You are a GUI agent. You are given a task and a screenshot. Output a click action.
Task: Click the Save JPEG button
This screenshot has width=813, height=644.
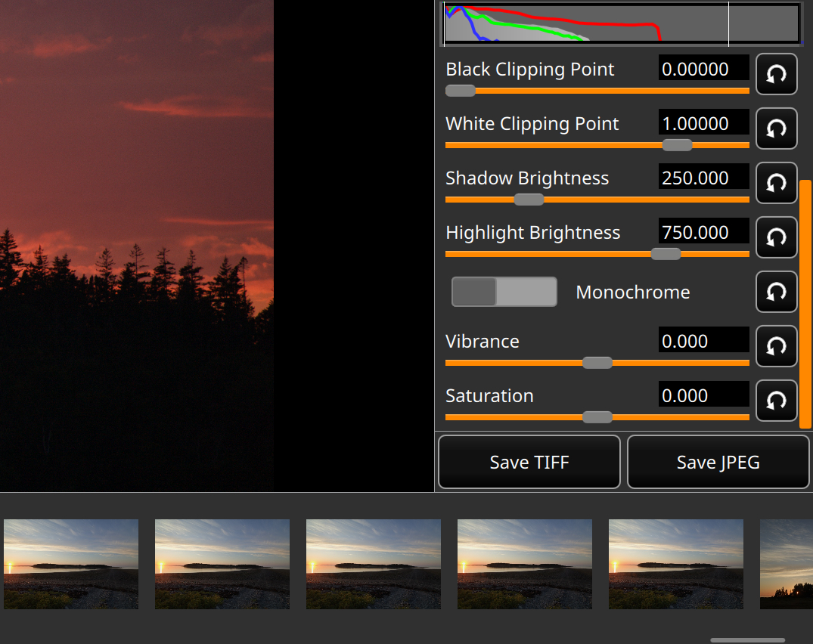click(x=718, y=462)
